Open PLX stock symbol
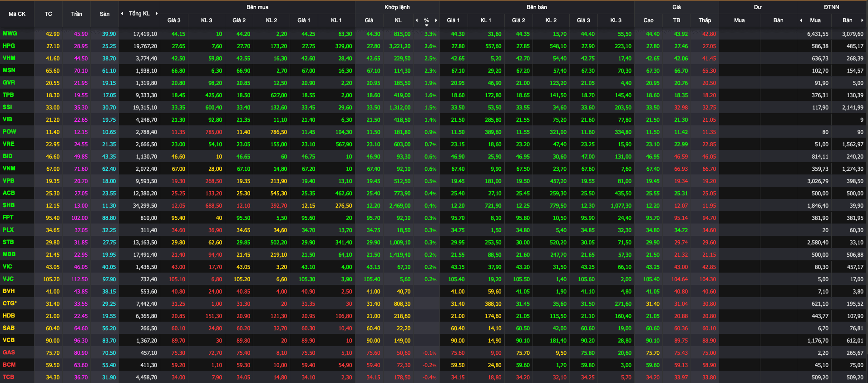This screenshot has width=868, height=383. pyautogui.click(x=8, y=230)
